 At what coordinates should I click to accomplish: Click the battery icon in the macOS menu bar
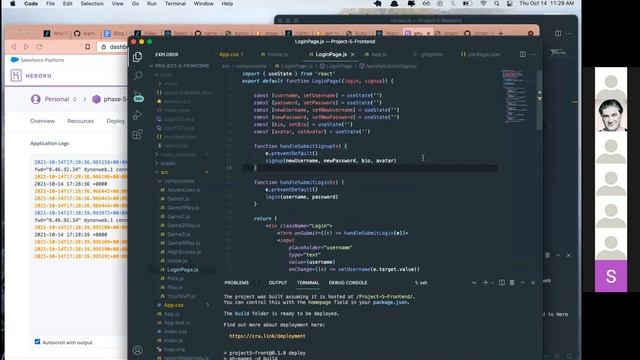click(x=467, y=4)
